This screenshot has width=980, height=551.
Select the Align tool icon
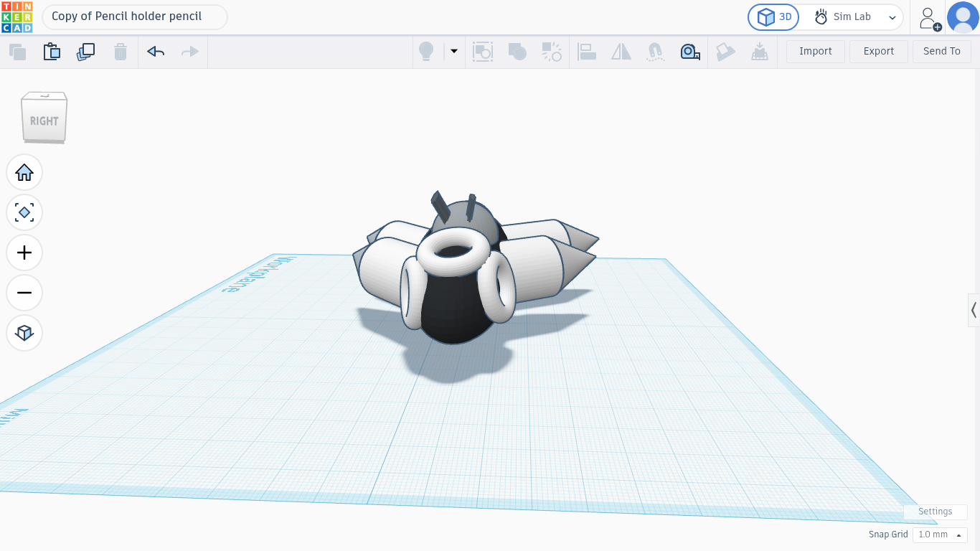(587, 52)
